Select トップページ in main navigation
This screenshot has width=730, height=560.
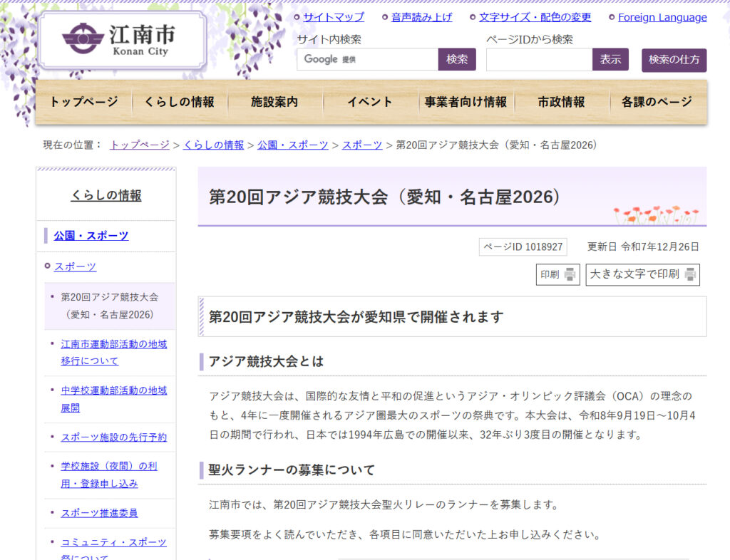[83, 102]
